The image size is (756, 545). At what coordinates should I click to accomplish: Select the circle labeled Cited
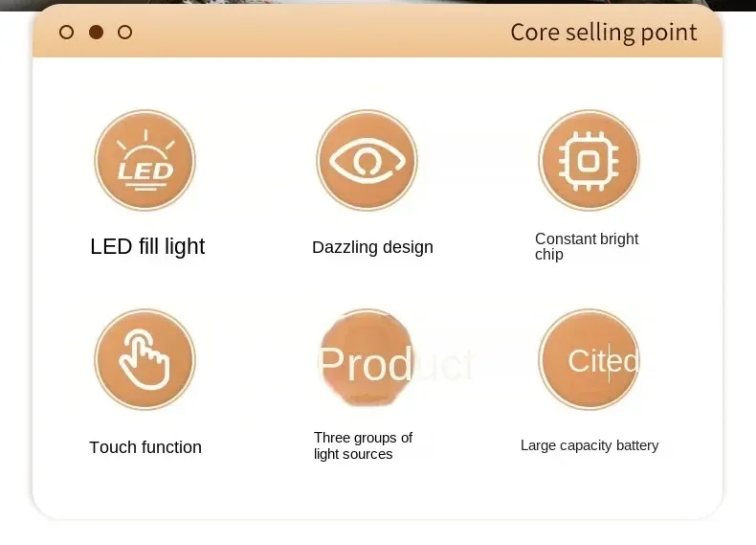tap(589, 359)
